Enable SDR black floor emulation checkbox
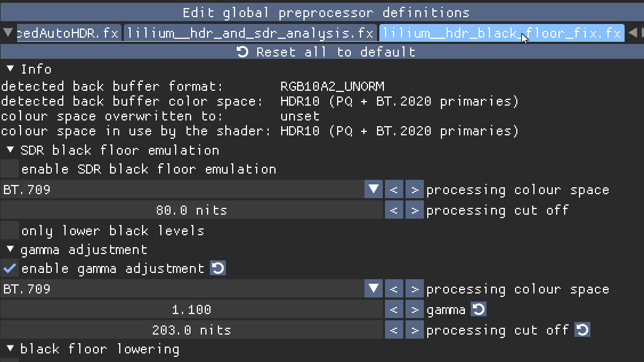 pos(10,169)
